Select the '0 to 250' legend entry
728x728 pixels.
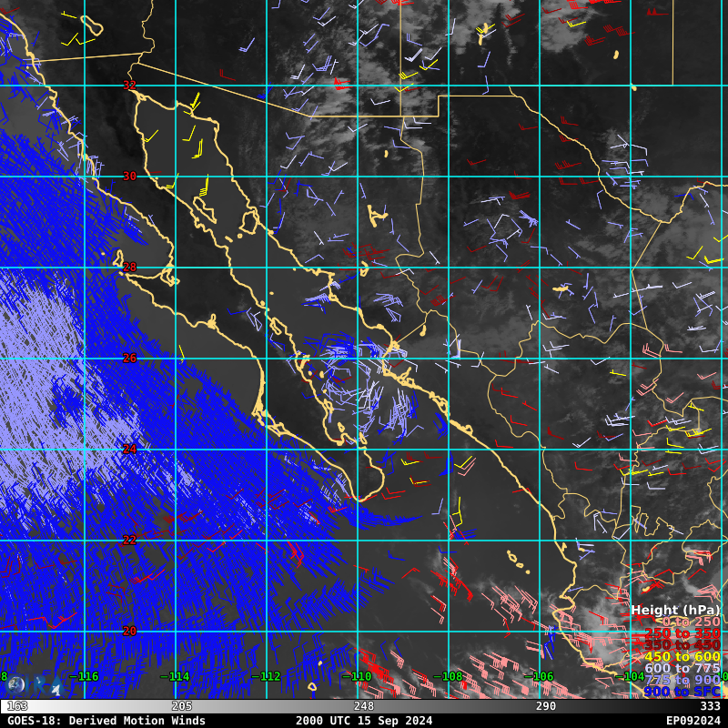coord(692,622)
